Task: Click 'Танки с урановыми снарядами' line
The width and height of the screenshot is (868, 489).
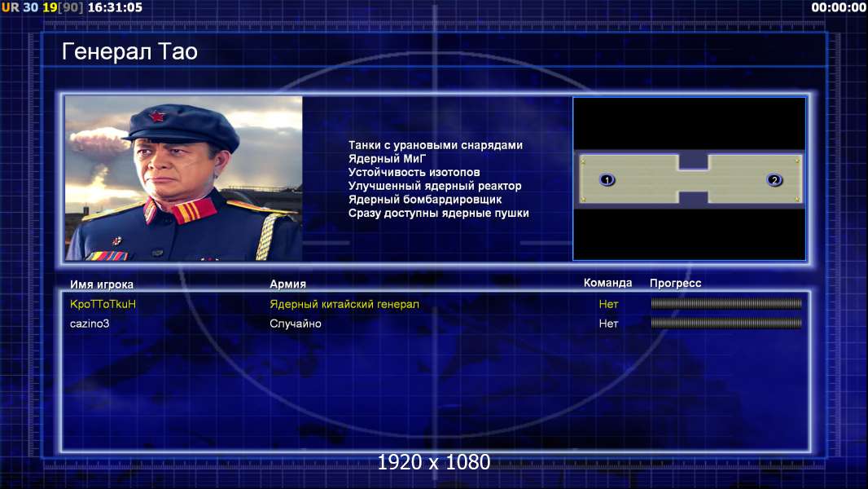Action: click(436, 145)
